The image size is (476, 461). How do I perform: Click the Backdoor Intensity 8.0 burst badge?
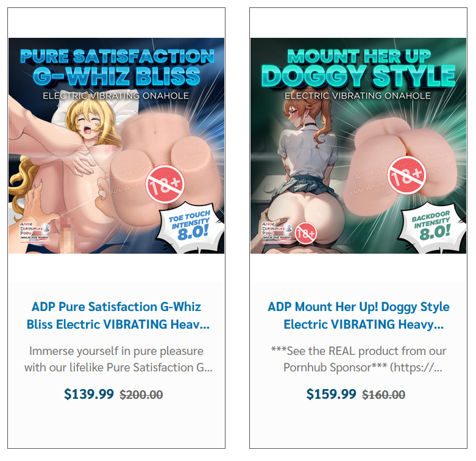432,227
